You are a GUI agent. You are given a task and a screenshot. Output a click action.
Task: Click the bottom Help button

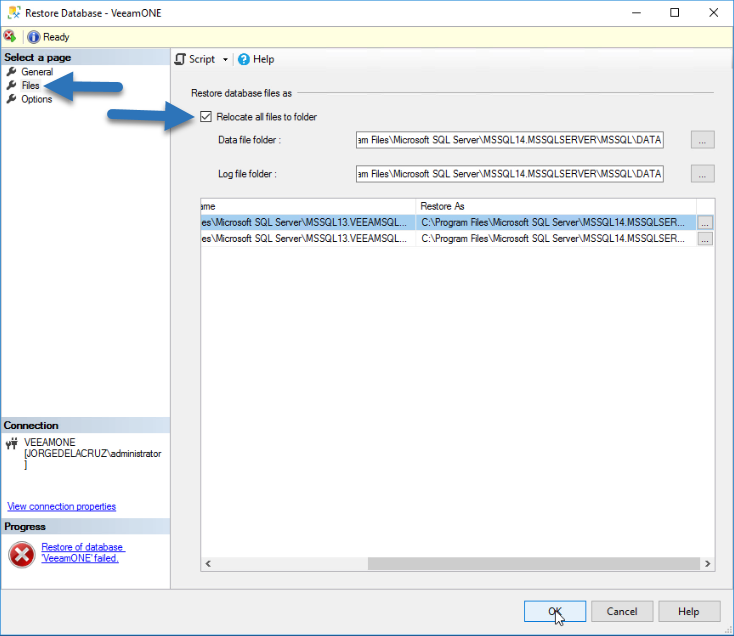click(689, 611)
